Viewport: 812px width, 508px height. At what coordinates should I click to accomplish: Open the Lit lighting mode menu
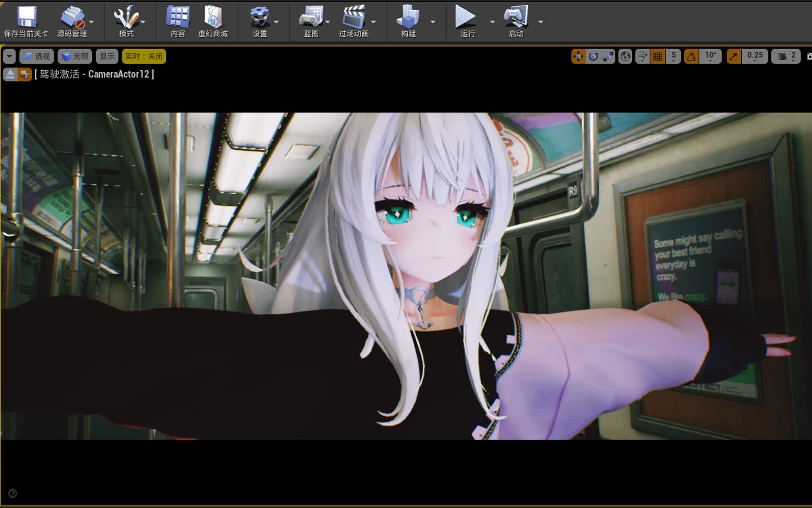click(75, 56)
